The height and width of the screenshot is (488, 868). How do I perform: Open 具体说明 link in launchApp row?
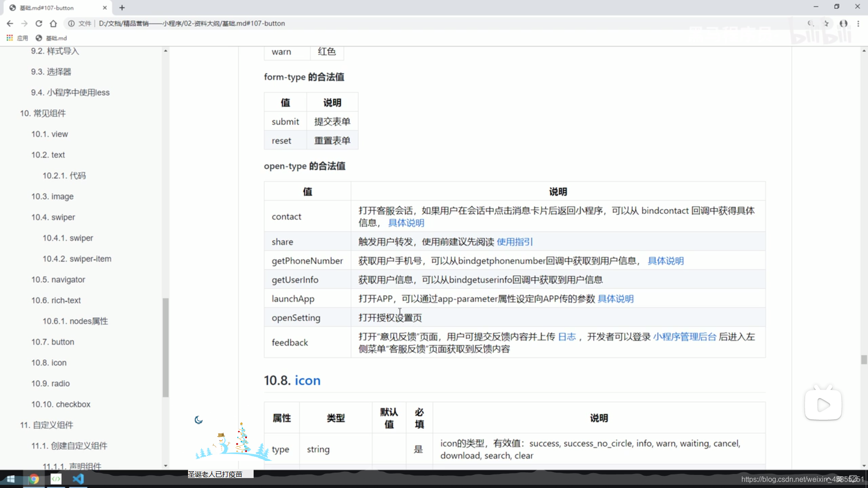(615, 299)
